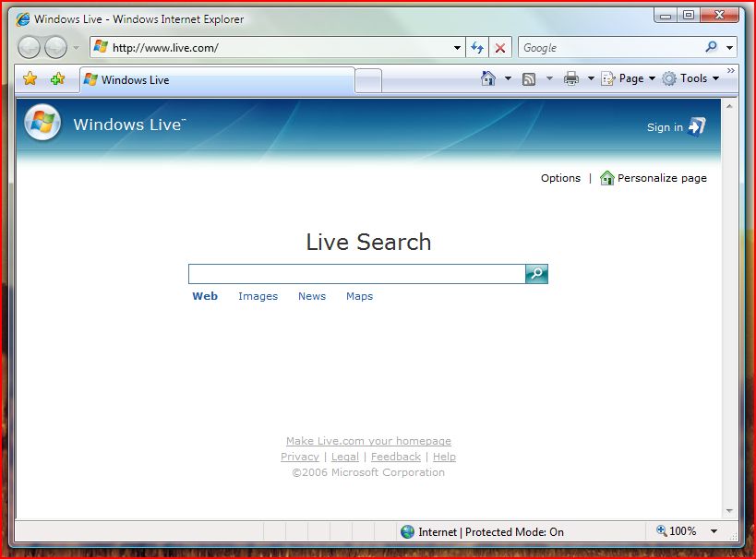The width and height of the screenshot is (756, 559).
Task: Open the Favorites Center star icon
Action: 30,78
